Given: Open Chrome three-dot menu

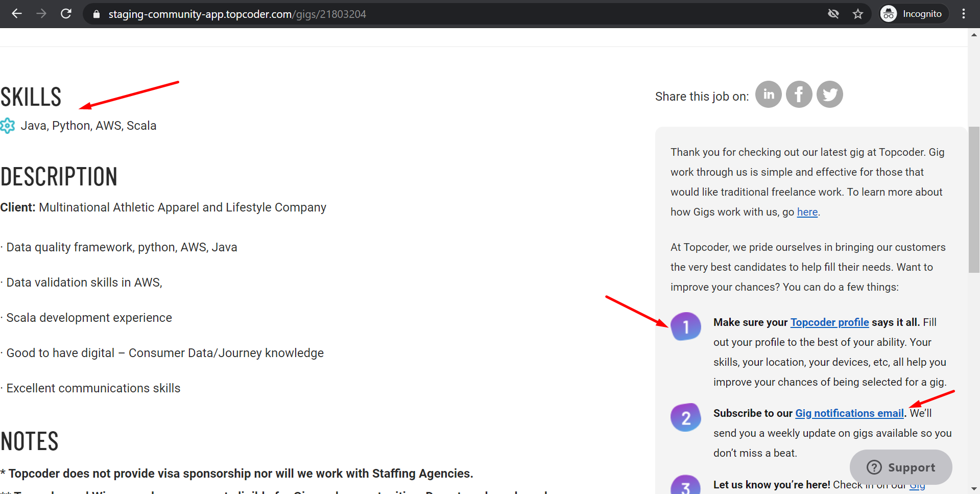Looking at the screenshot, I should (964, 14).
